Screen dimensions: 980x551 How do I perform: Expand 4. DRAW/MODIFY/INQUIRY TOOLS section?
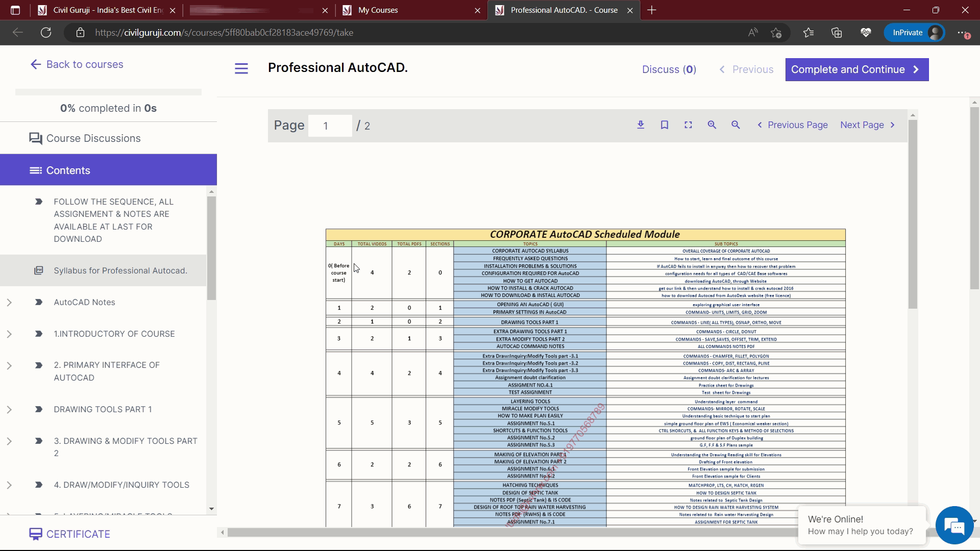tap(9, 485)
